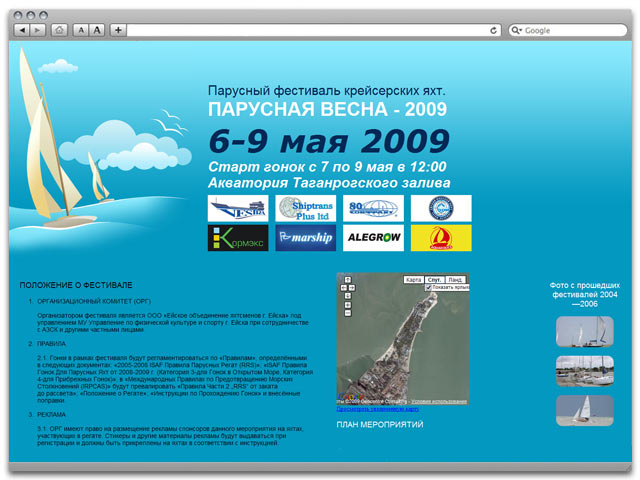Zoom out of the map with minus
This screenshot has width=640, height=480.
[x=348, y=313]
